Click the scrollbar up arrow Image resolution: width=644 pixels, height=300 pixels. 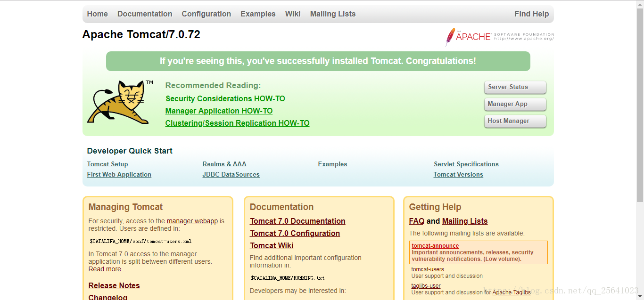(x=640, y=4)
